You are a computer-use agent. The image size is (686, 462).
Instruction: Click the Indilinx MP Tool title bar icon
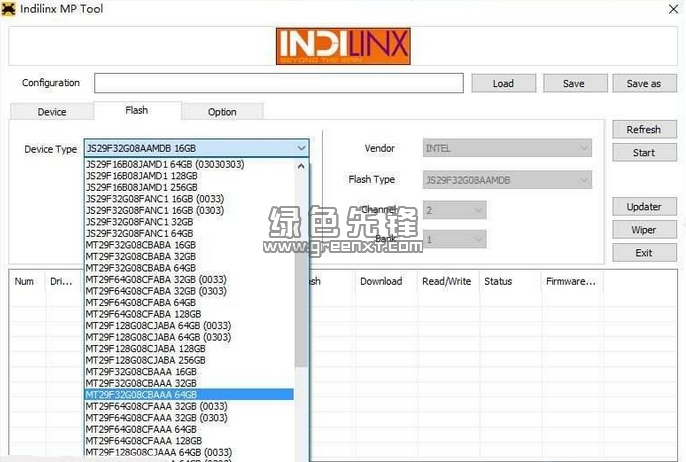coord(8,9)
